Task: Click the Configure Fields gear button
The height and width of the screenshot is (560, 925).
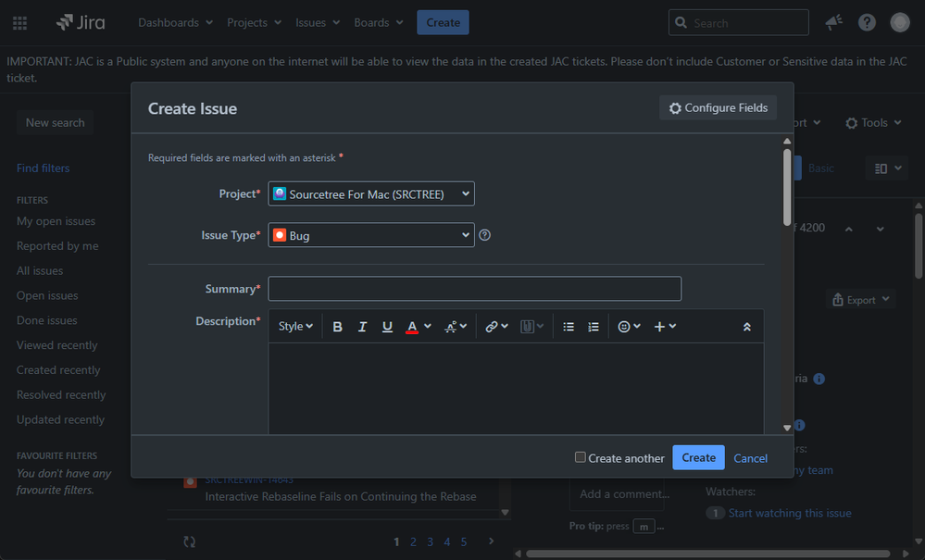Action: pos(718,108)
